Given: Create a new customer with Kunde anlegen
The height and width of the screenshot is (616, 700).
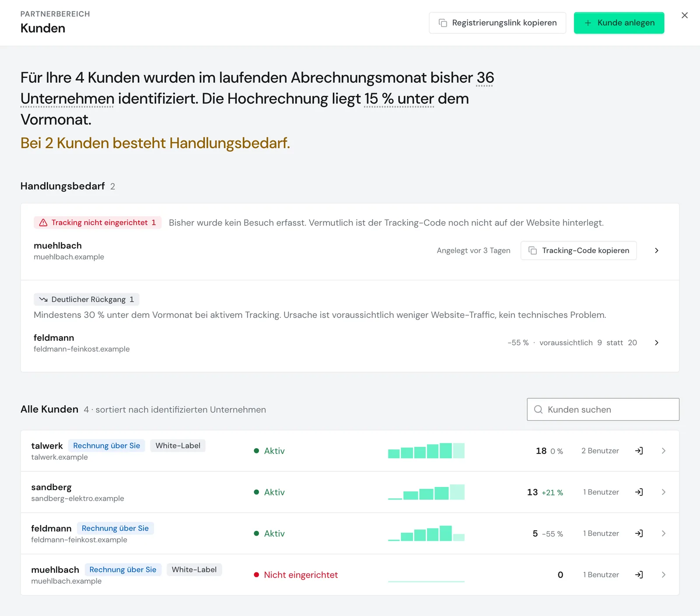Looking at the screenshot, I should (619, 23).
